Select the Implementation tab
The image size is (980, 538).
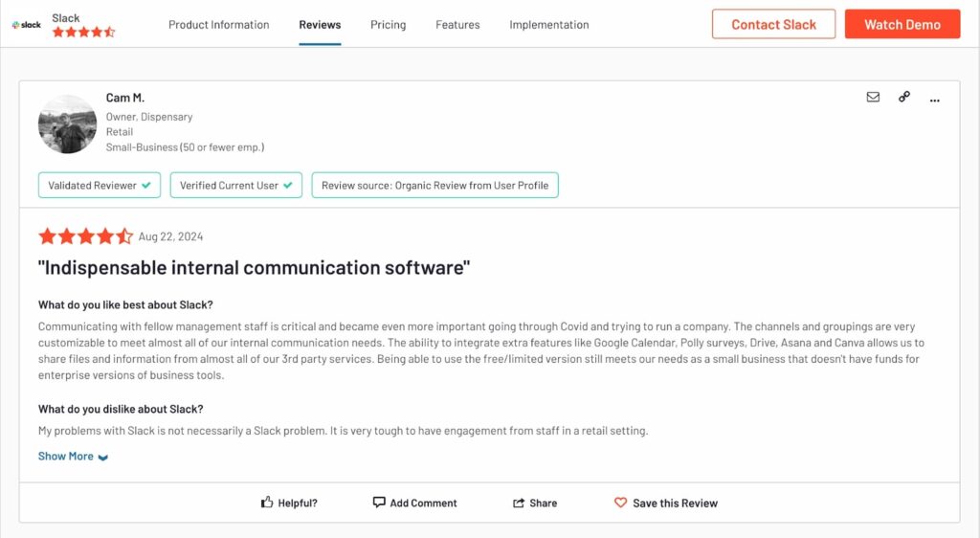coord(548,24)
